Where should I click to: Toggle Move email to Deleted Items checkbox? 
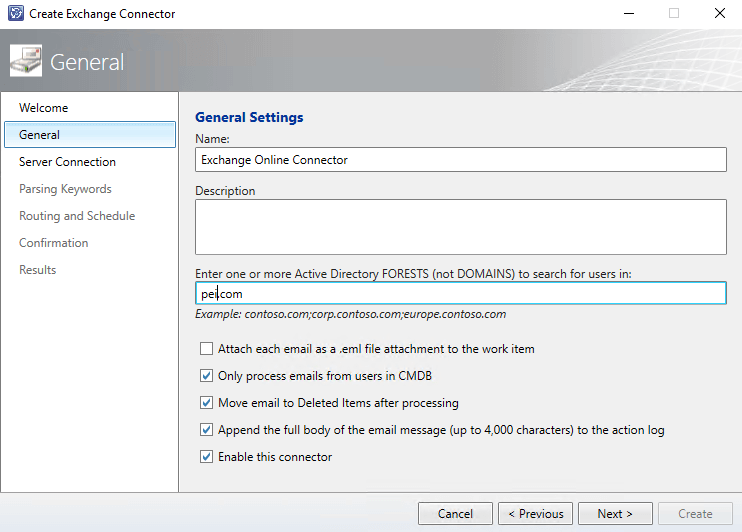pos(206,403)
